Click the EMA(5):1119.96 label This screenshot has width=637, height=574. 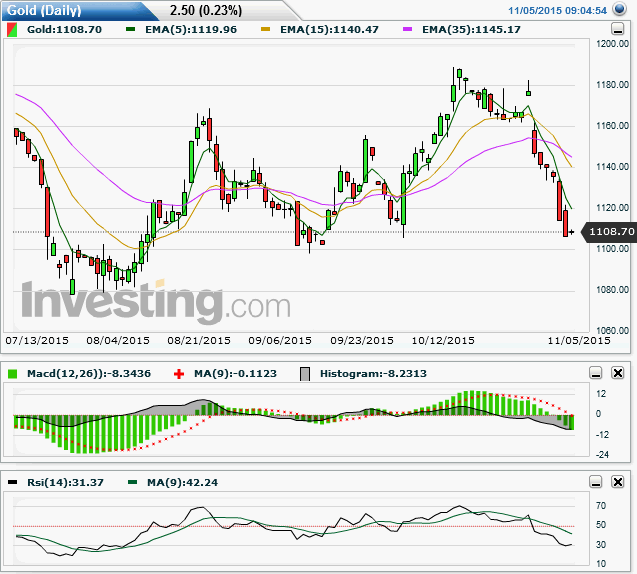(x=191, y=30)
